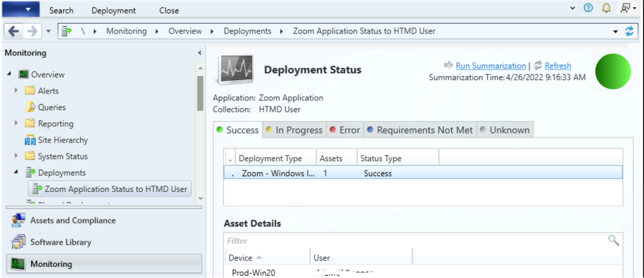Open the Assets and Compliance workspace

(73, 221)
